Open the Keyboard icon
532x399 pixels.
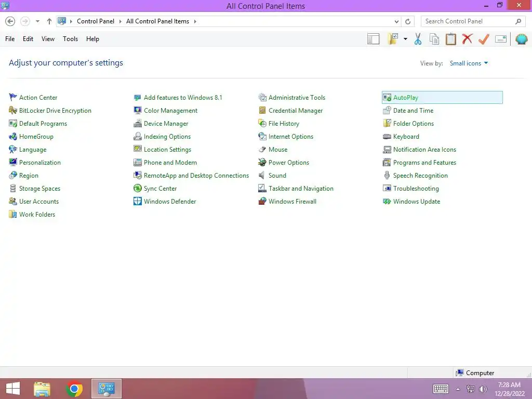387,137
